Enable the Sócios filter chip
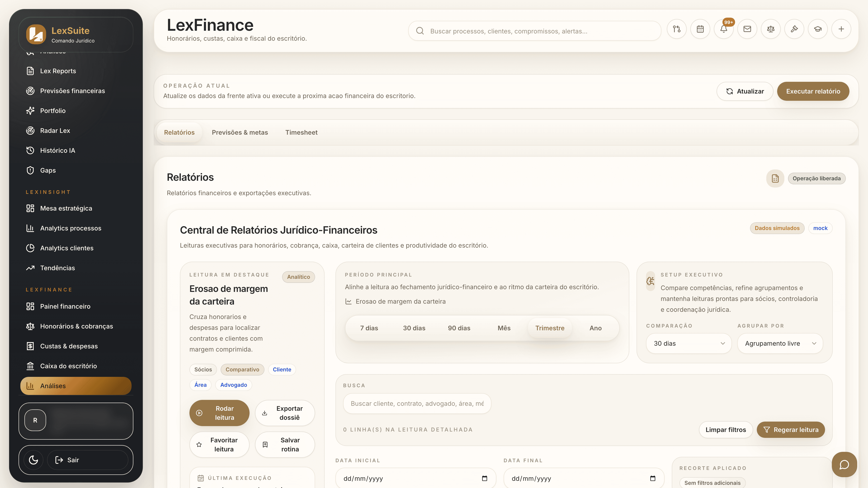Viewport: 868px width, 488px height. (x=203, y=369)
